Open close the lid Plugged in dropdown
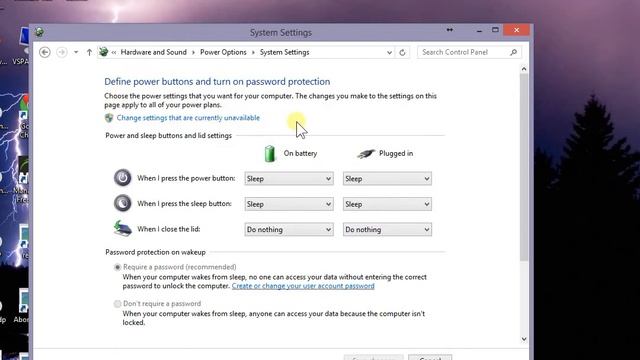This screenshot has height=360, width=640. click(x=387, y=229)
